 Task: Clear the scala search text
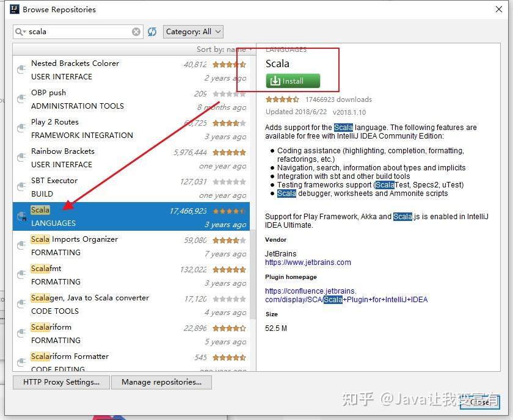(136, 32)
